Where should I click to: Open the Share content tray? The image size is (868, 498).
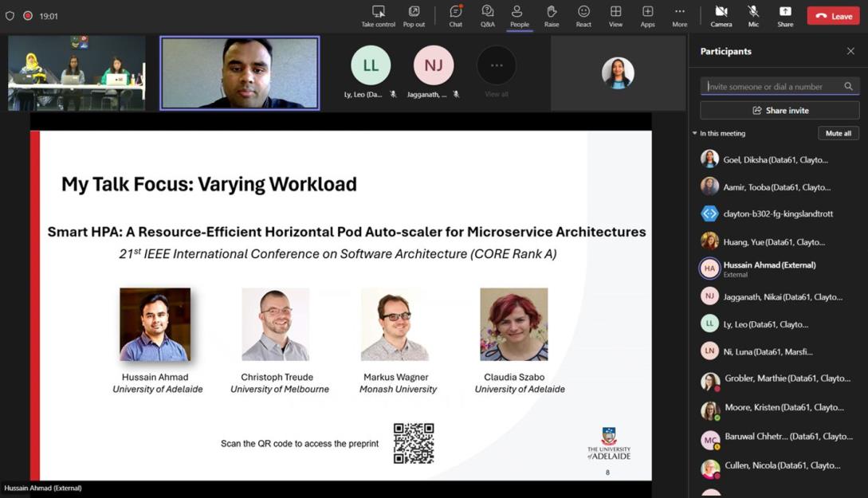coord(785,16)
